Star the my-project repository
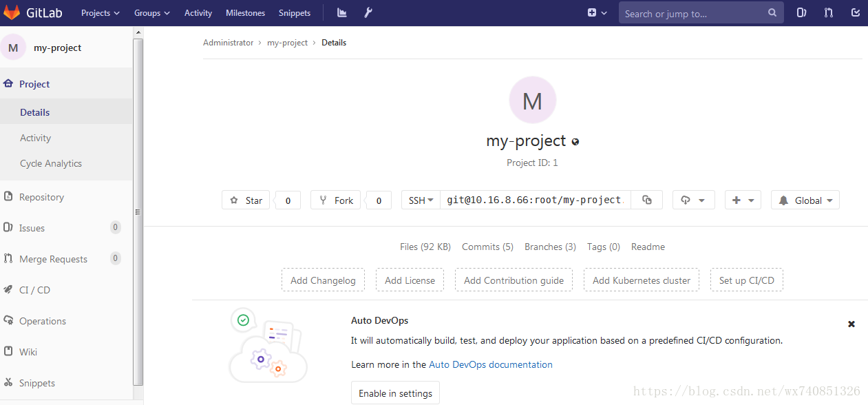The image size is (868, 405). pos(246,200)
